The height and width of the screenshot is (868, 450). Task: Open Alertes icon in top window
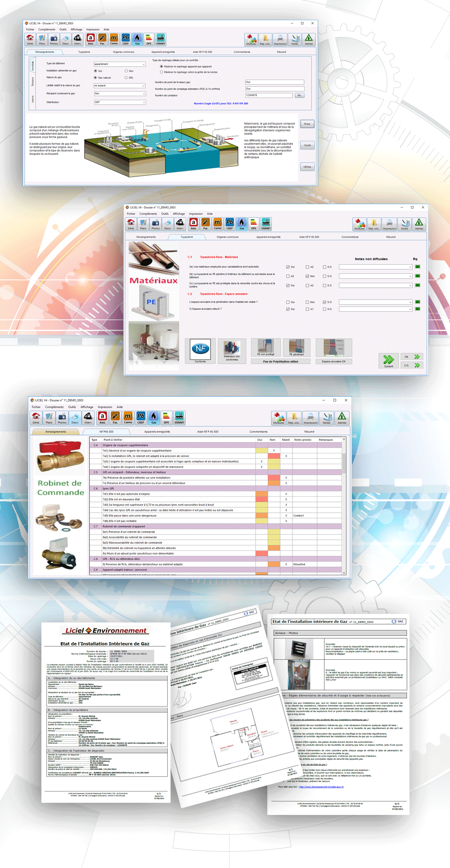pyautogui.click(x=309, y=40)
